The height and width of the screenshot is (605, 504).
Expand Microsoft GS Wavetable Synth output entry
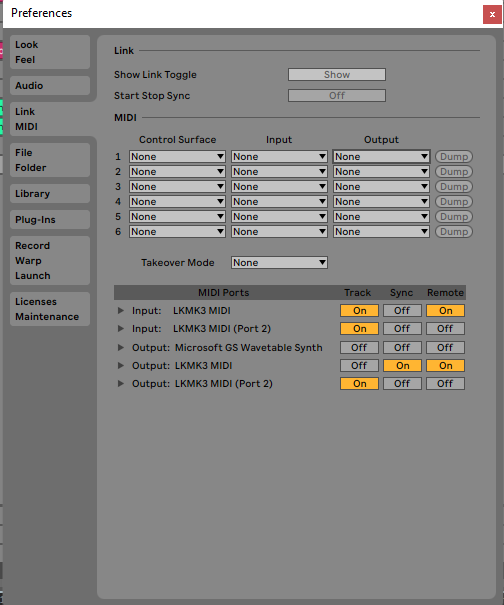click(121, 347)
